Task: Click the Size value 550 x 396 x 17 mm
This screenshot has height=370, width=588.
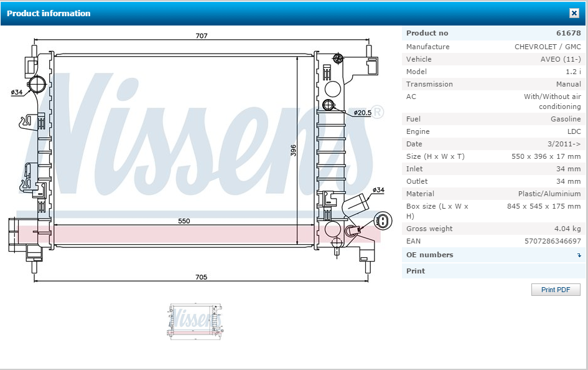Action: tap(546, 156)
